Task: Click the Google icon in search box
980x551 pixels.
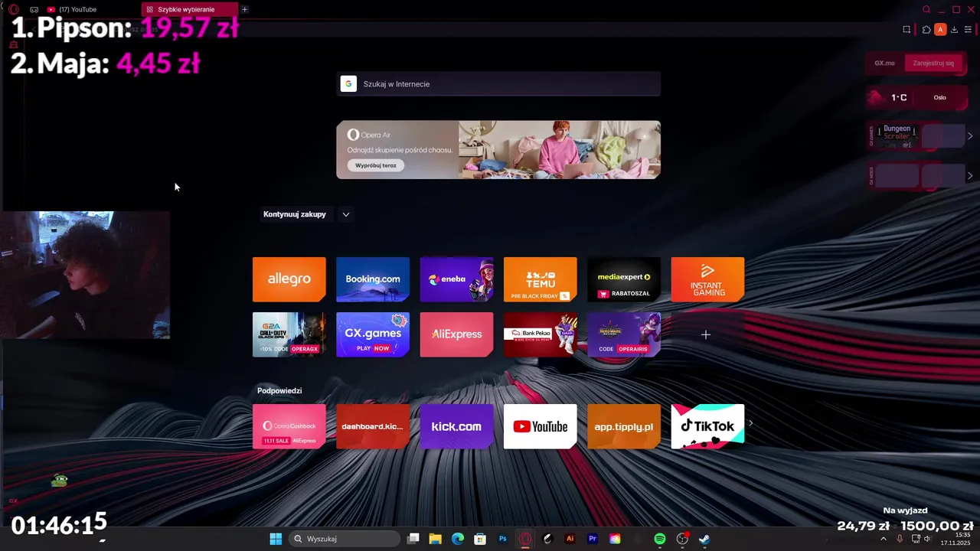Action: (348, 84)
